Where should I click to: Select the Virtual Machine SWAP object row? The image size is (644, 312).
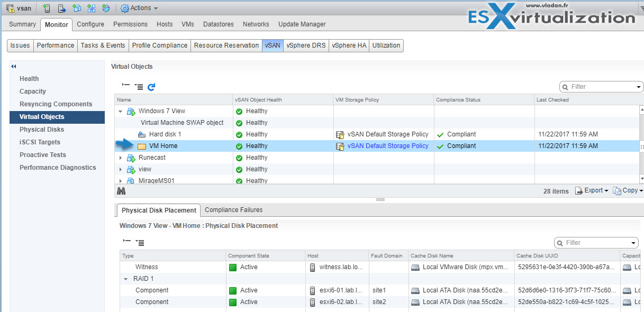click(377, 123)
